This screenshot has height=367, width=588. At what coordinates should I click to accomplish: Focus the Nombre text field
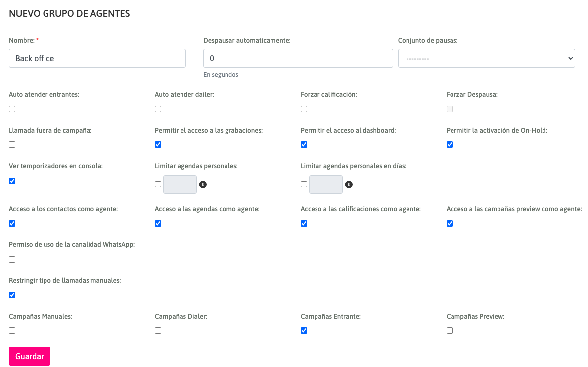click(97, 58)
